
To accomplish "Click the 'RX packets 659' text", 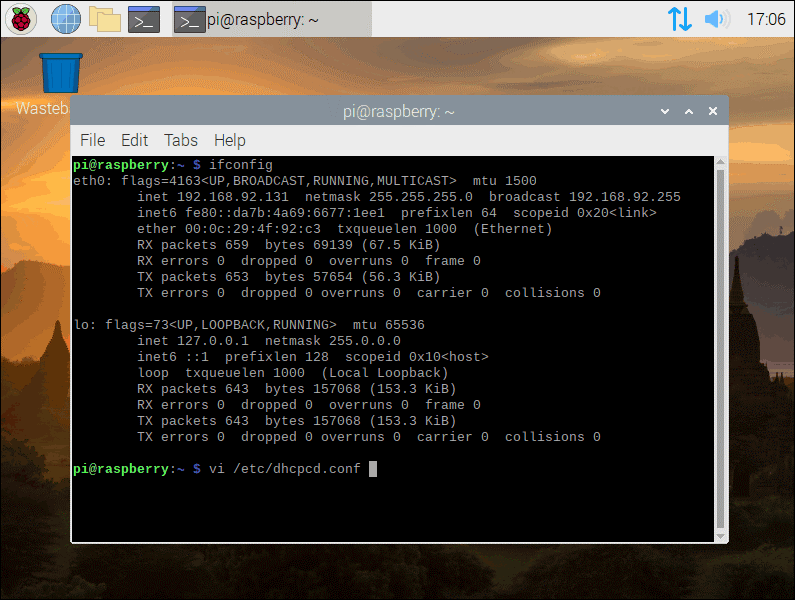I will coord(193,244).
